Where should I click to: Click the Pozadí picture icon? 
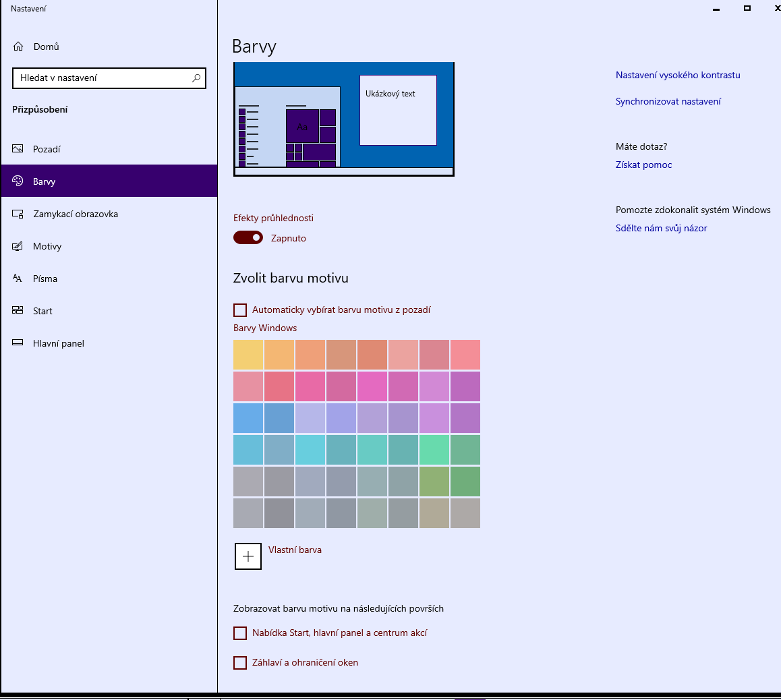(x=18, y=149)
